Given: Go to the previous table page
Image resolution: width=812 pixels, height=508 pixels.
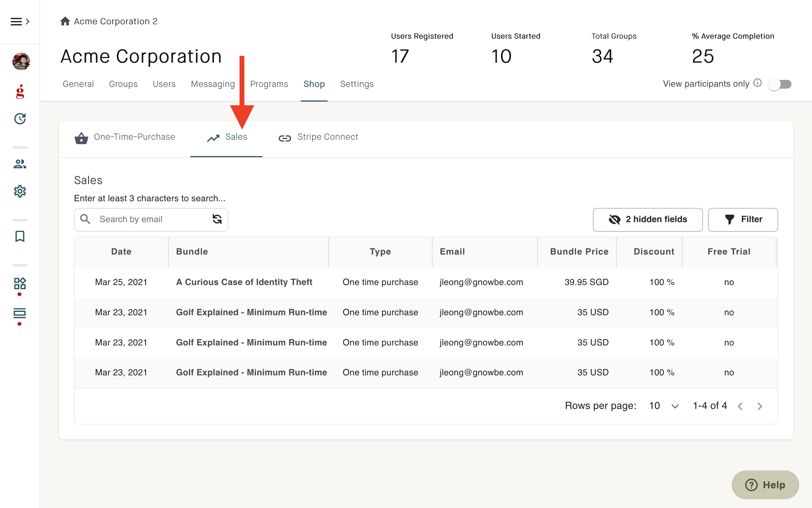Looking at the screenshot, I should point(740,406).
